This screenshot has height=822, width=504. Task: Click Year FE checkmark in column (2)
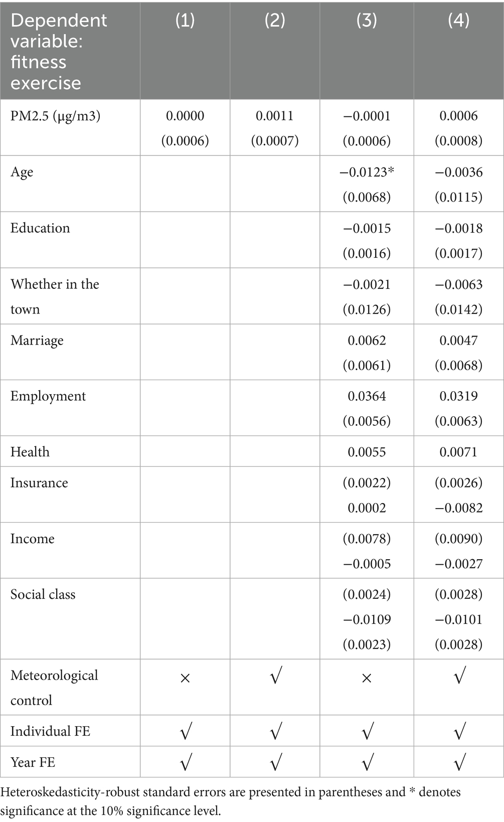pyautogui.click(x=275, y=763)
